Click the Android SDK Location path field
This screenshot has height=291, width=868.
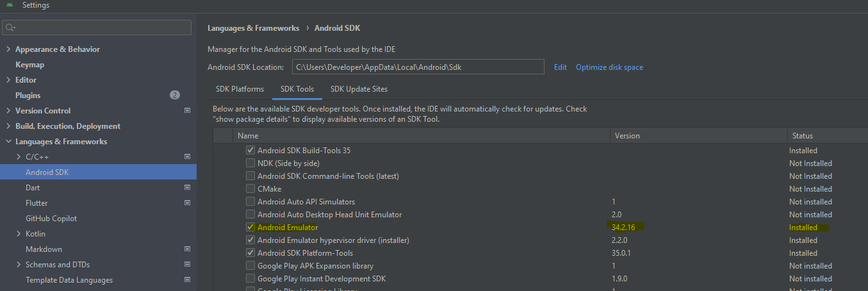pyautogui.click(x=418, y=67)
